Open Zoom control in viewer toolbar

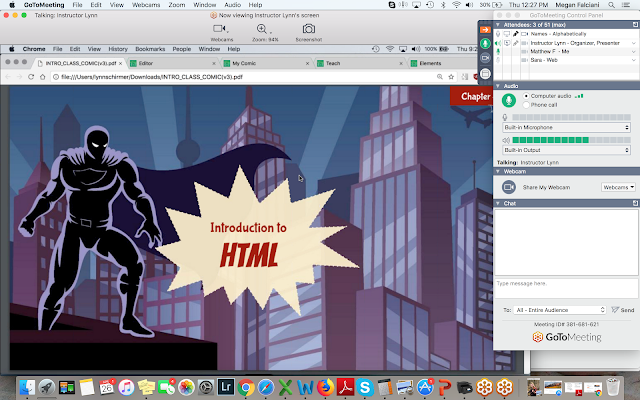(x=265, y=33)
